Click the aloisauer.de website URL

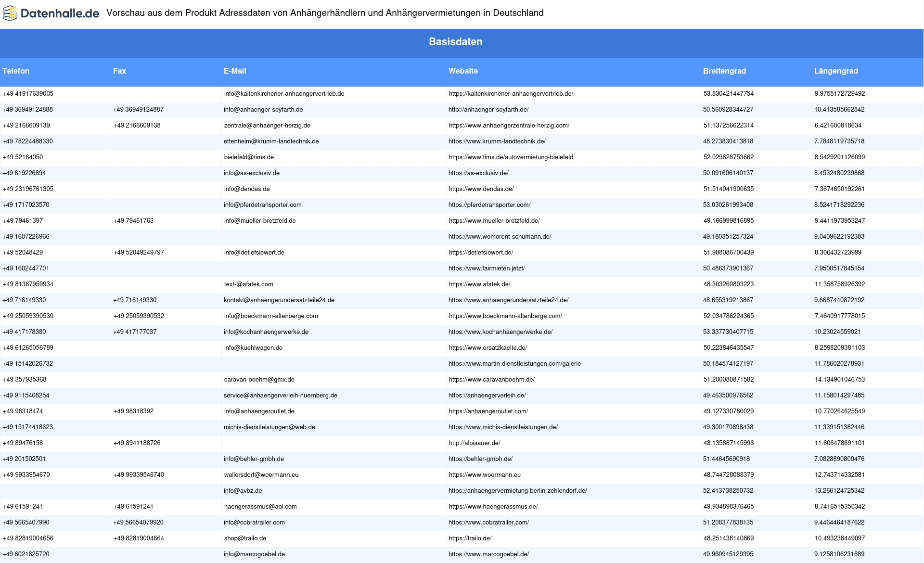(475, 443)
